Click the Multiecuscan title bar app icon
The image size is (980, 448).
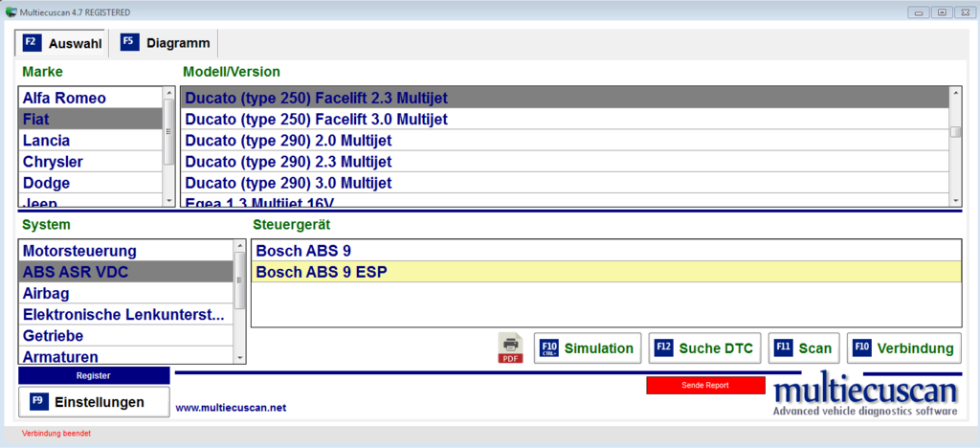(10, 11)
